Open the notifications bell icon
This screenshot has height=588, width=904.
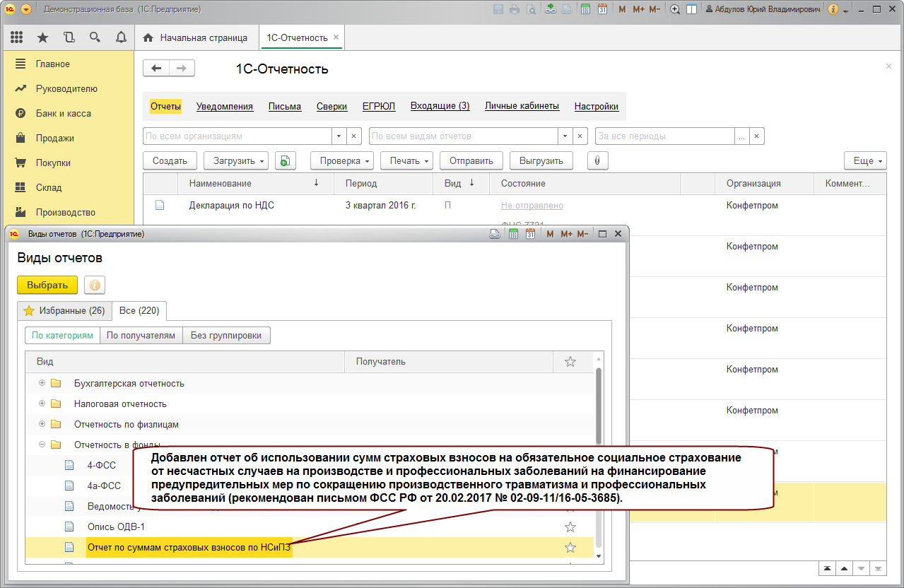click(120, 37)
